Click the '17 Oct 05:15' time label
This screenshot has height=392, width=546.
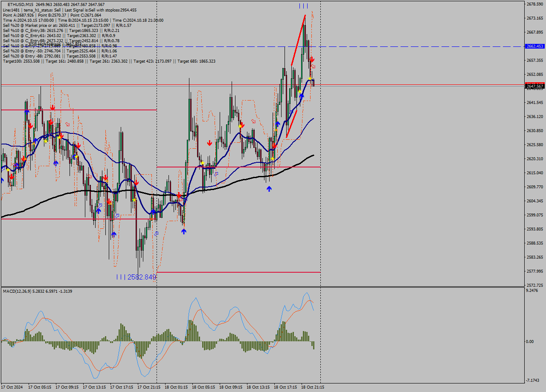pos(40,388)
